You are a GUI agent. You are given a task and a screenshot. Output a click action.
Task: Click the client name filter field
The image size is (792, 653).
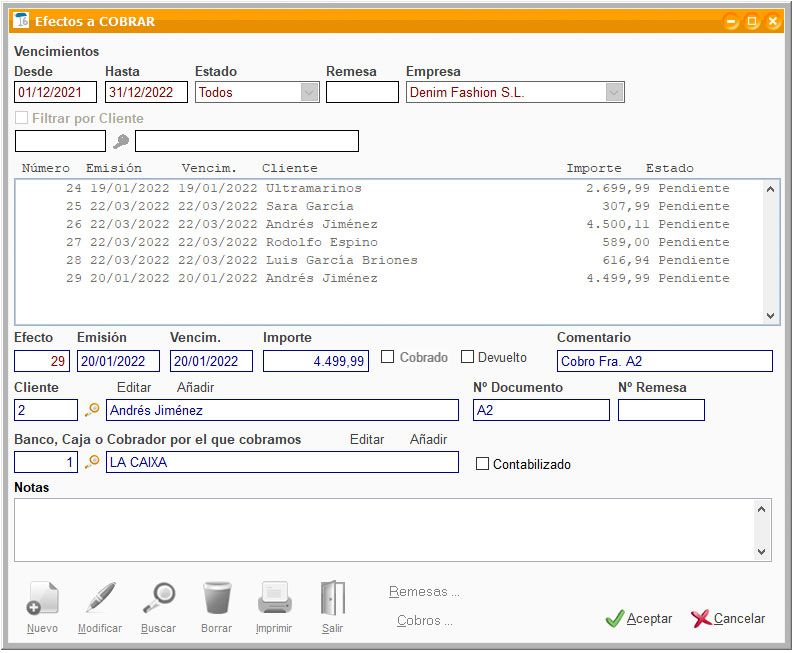tap(247, 141)
